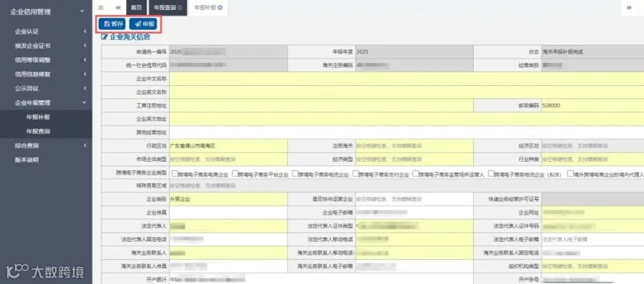Check 跨境电子商务电商企业 checkbox
644x284 pixels.
pyautogui.click(x=175, y=173)
